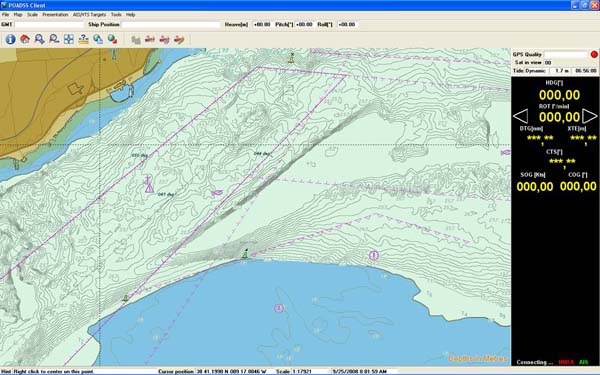The image size is (600, 375).
Task: Click the GMT time field
Action: click(49, 24)
